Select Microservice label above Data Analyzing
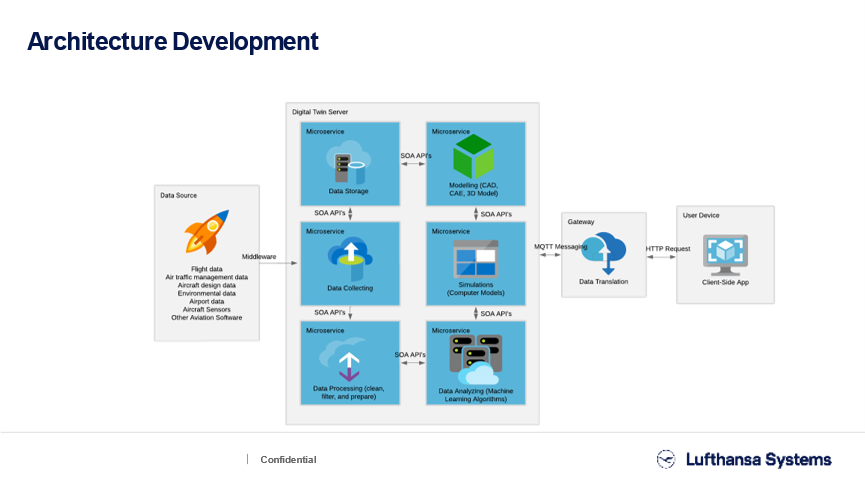This screenshot has width=865, height=487. tap(451, 330)
